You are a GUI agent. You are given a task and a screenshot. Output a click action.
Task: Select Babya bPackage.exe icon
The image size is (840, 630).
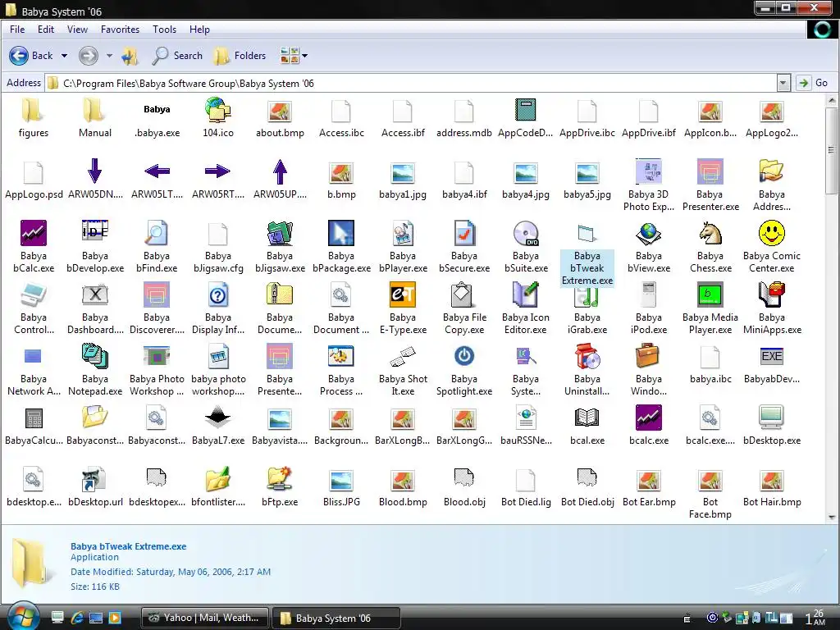[341, 234]
